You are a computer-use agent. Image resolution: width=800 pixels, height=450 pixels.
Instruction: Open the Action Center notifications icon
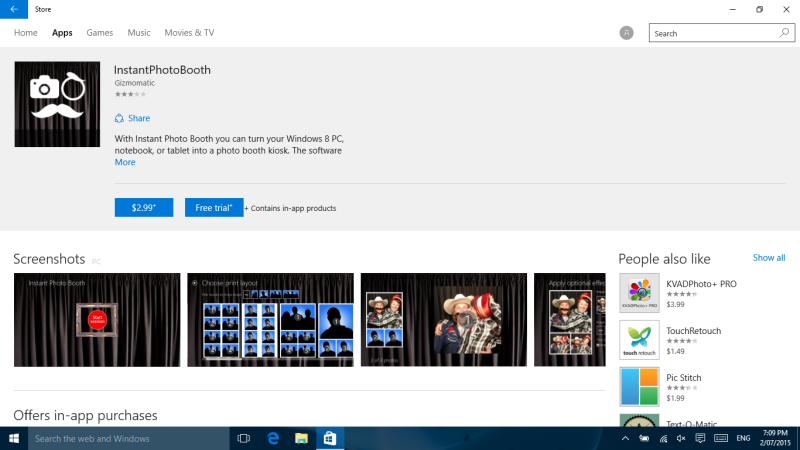tap(700, 438)
